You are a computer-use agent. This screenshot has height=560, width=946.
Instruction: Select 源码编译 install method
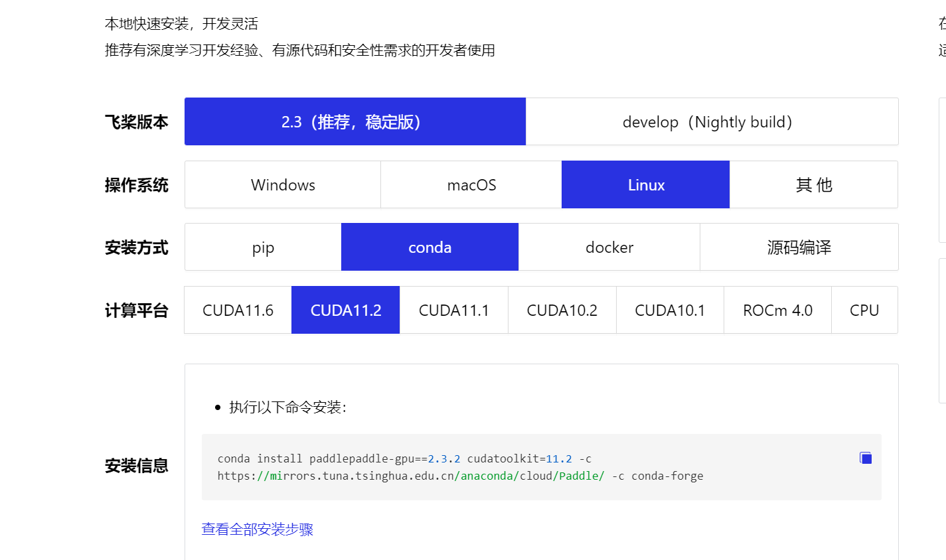[799, 247]
